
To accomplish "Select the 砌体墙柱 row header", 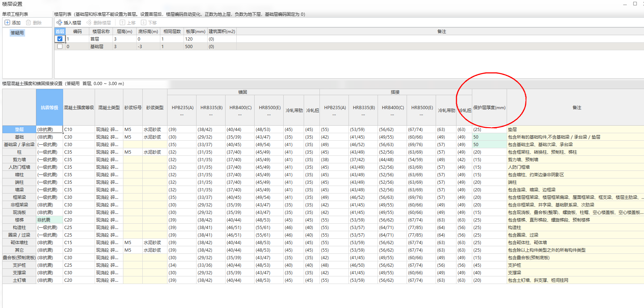I will click(x=19, y=242).
